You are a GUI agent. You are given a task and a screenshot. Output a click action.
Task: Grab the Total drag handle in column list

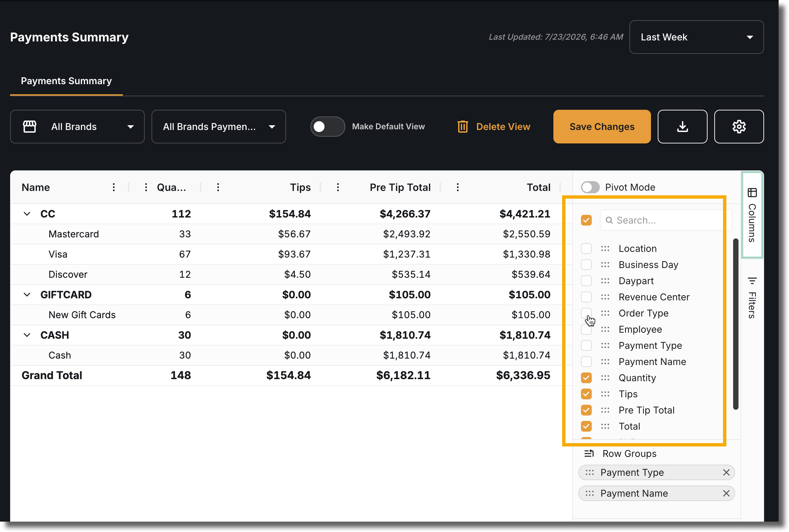(x=605, y=427)
